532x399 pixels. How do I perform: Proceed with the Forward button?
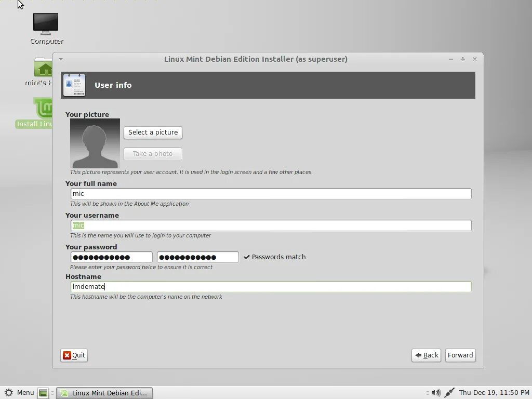460,355
